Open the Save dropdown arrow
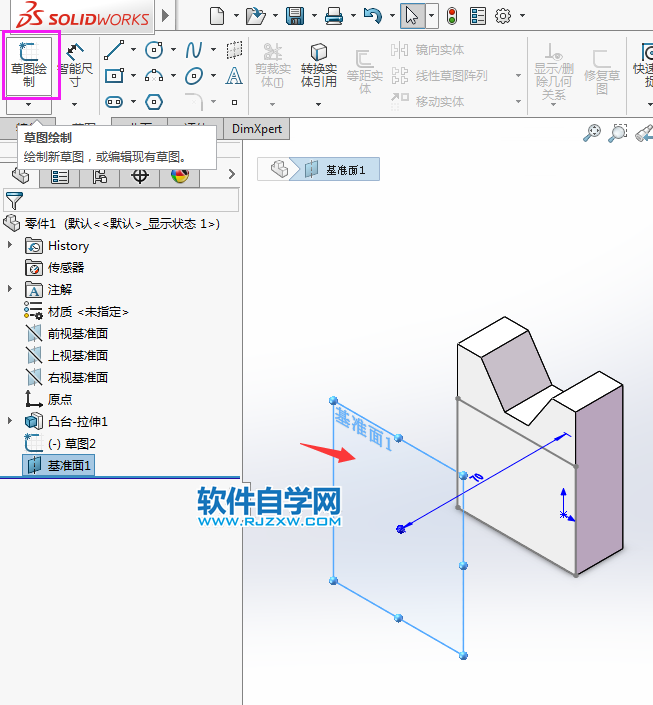Viewport: 653px width, 705px height. pyautogui.click(x=314, y=16)
